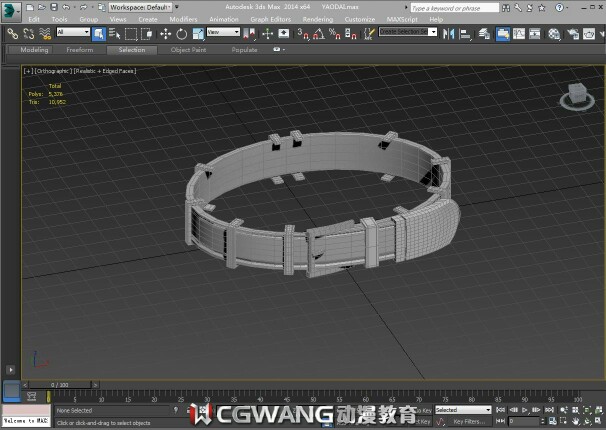606x430 pixels.
Task: Open the Rendering menu
Action: (x=318, y=19)
